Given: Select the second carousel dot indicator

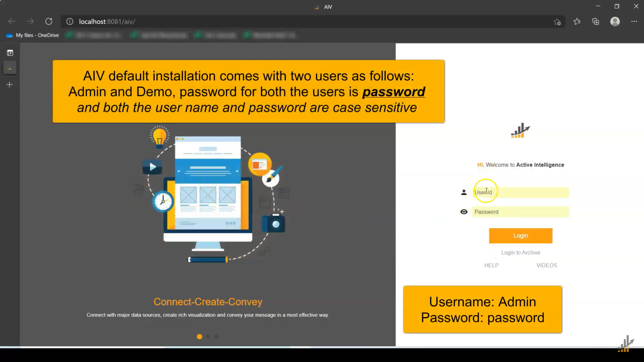Looking at the screenshot, I should 208,337.
